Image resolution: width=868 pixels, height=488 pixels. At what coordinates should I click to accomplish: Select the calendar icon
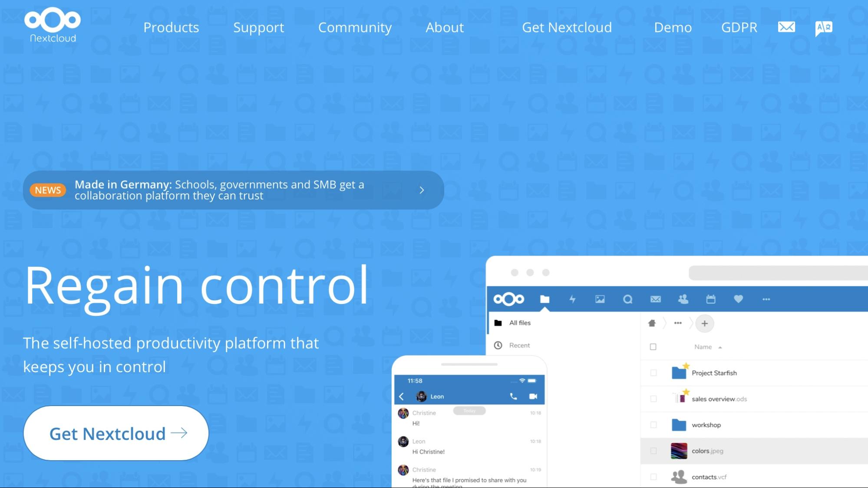pos(710,298)
